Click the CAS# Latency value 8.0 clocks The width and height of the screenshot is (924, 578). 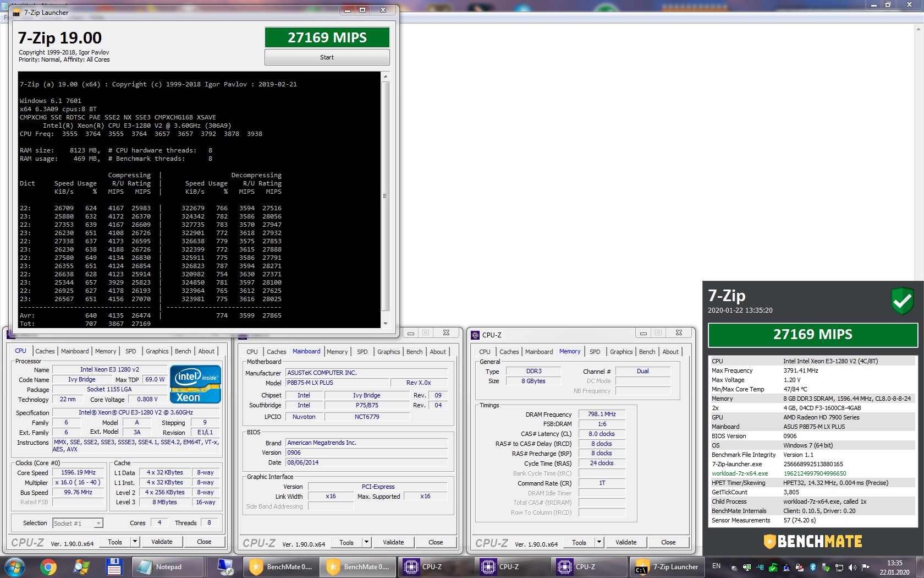pos(602,434)
